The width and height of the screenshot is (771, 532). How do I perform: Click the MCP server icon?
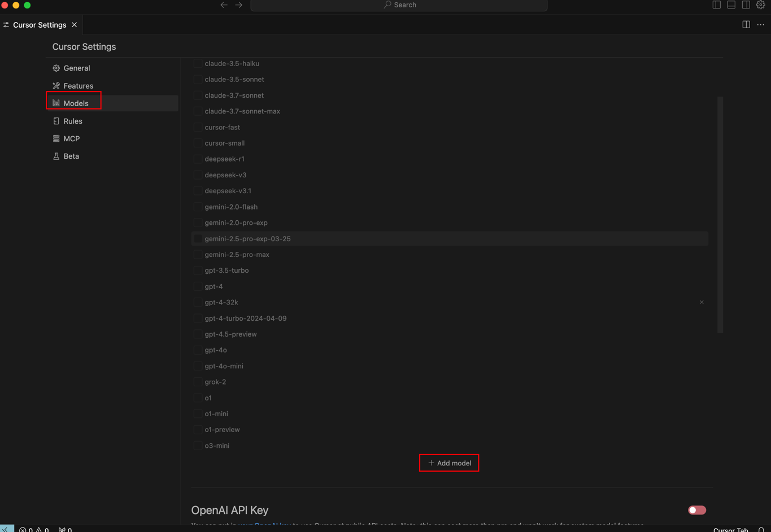tap(56, 138)
